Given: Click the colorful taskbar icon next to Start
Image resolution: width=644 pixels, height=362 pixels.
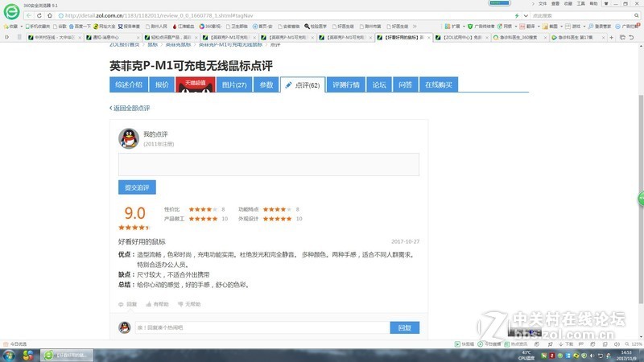Looking at the screenshot, I should tap(28, 355).
